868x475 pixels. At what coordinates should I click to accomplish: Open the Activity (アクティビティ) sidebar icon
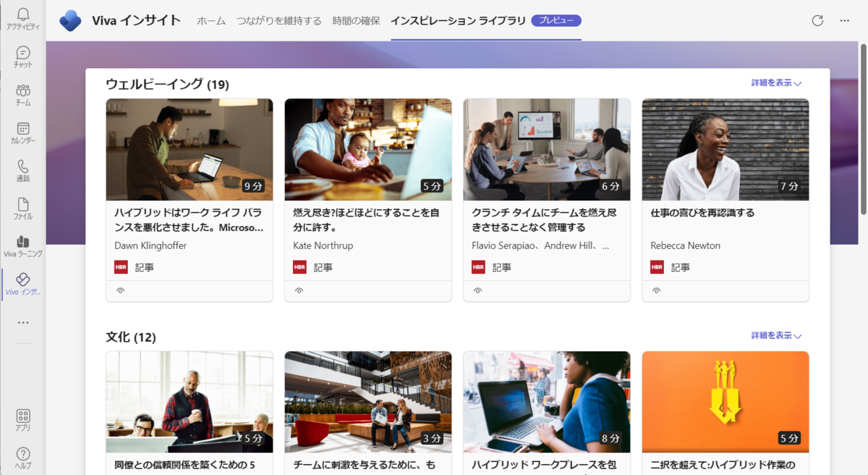23,19
